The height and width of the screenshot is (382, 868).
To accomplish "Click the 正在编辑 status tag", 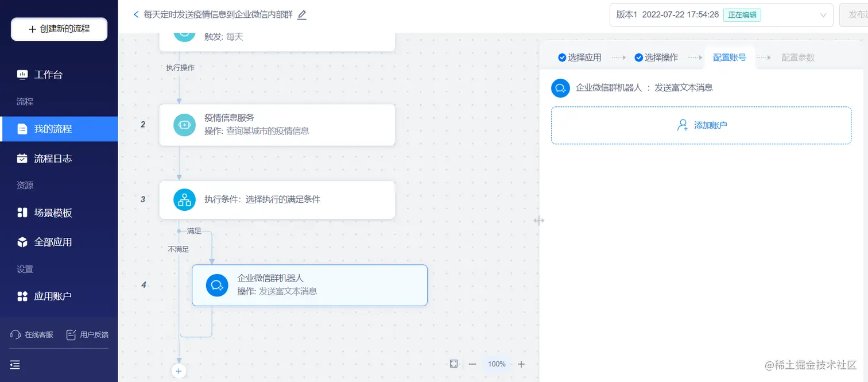I will [742, 15].
